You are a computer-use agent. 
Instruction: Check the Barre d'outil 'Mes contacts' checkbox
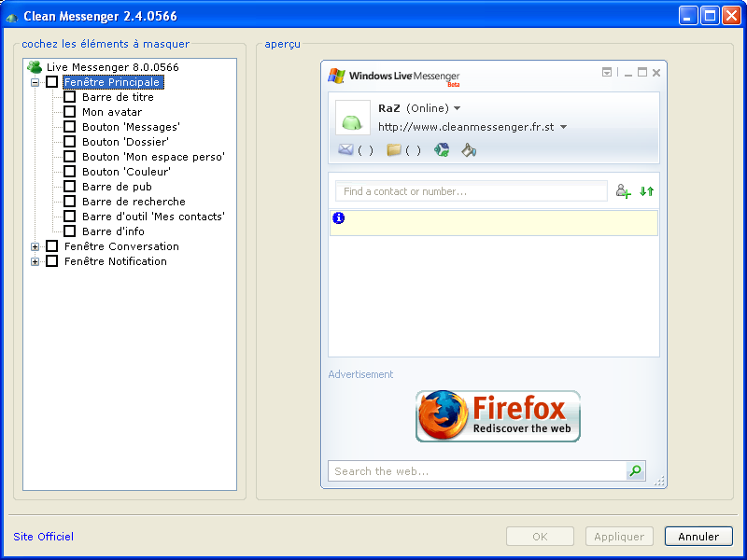[x=69, y=217]
